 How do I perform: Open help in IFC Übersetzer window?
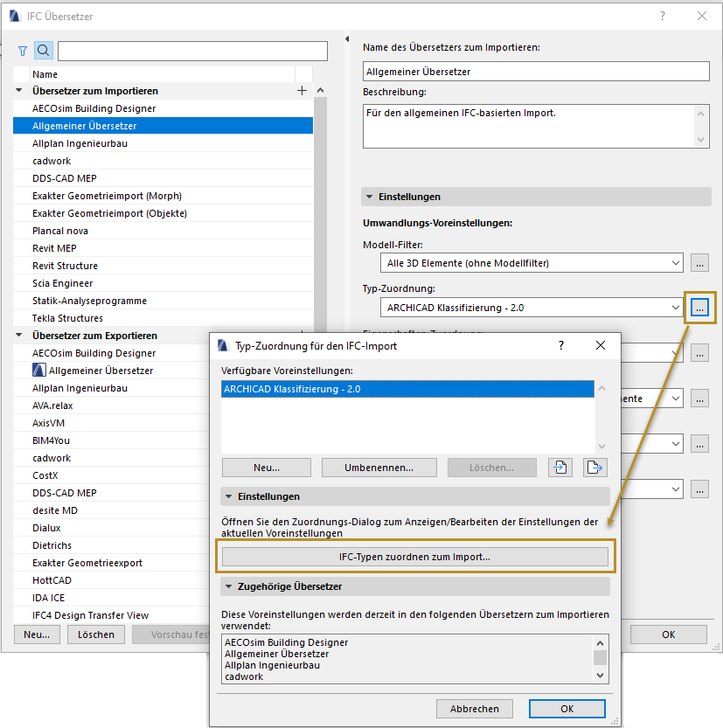[663, 17]
